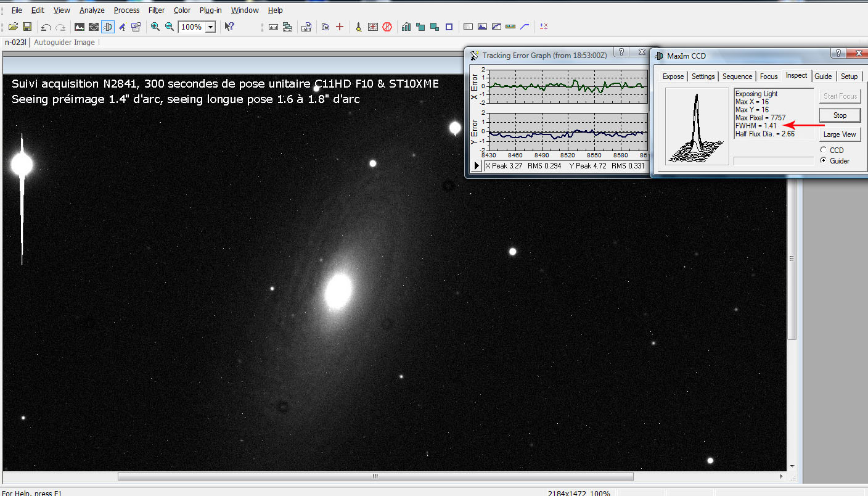Image resolution: width=868 pixels, height=496 pixels.
Task: Click the context help pointer icon
Action: [x=229, y=27]
